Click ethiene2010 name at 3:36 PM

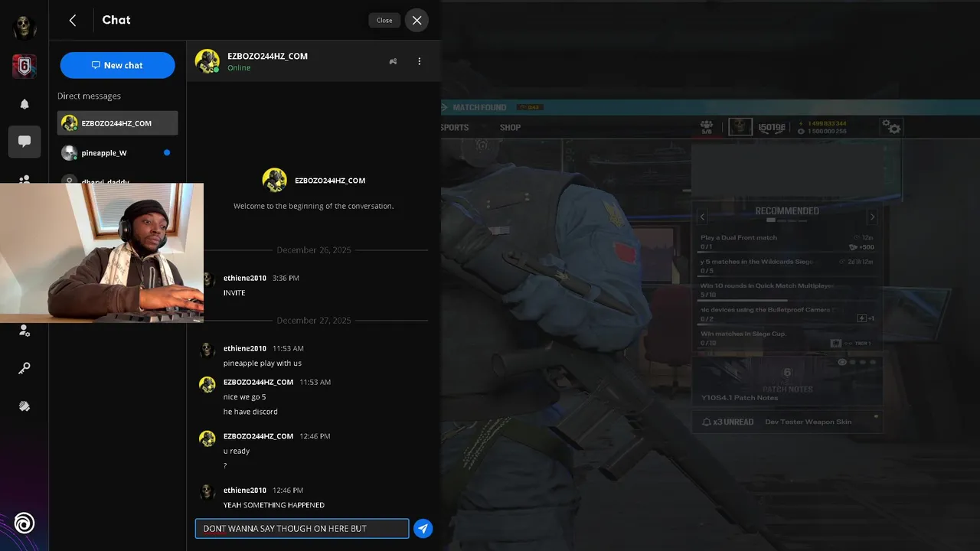245,278
